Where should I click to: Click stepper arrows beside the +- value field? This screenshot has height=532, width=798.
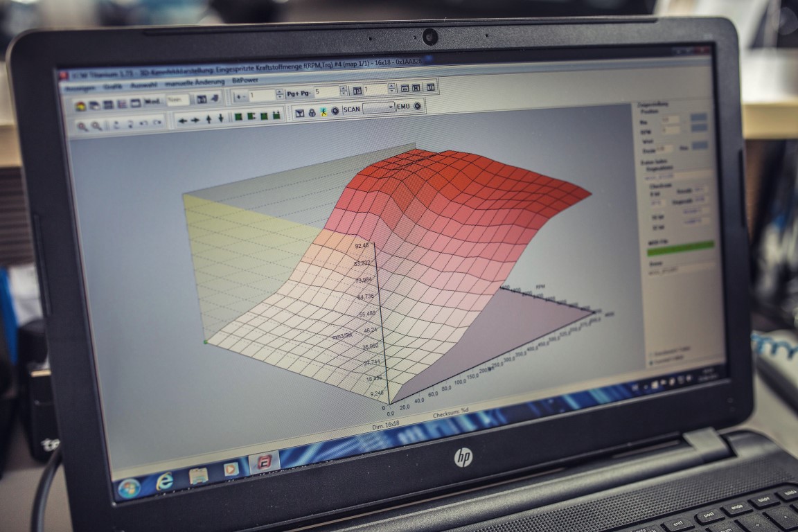tap(280, 94)
